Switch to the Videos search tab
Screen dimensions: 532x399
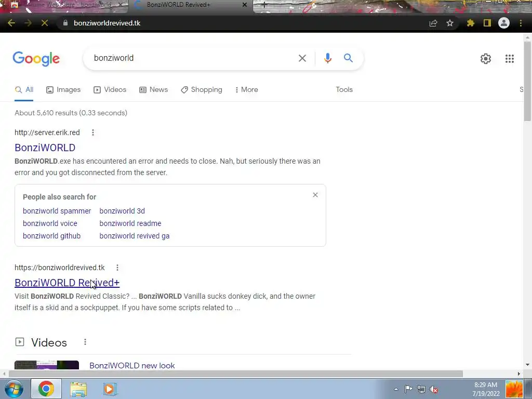point(110,89)
